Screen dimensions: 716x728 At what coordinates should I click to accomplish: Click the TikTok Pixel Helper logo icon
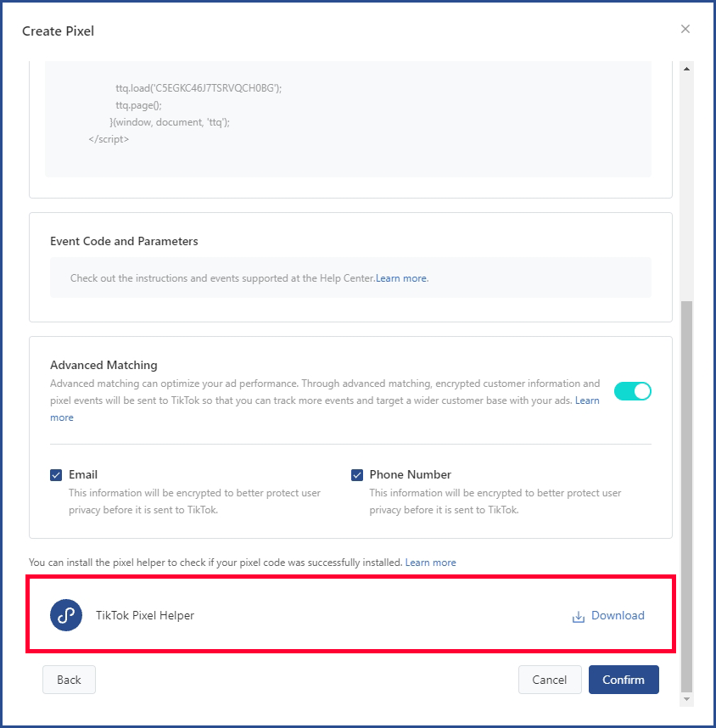(x=66, y=615)
